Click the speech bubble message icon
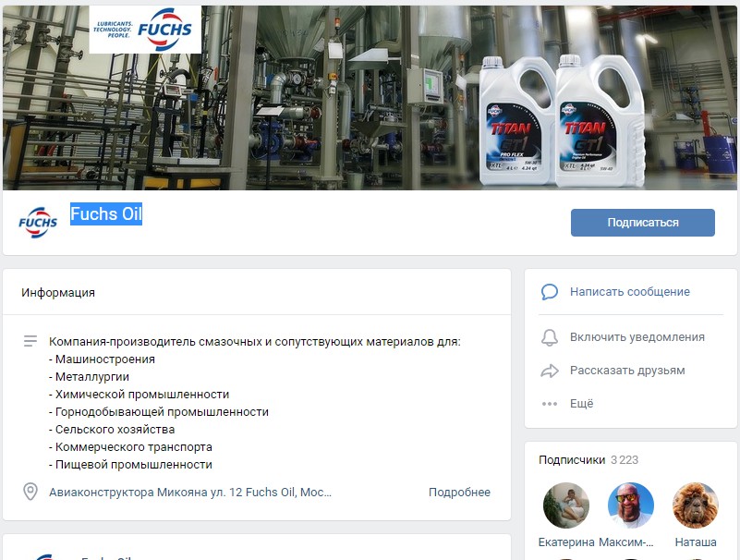This screenshot has height=560, width=740. (550, 292)
